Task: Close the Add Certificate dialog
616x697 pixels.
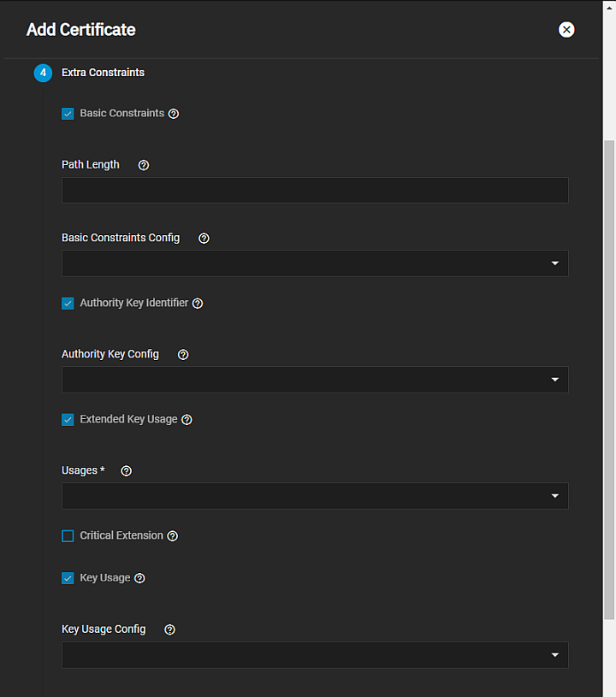Action: click(566, 30)
